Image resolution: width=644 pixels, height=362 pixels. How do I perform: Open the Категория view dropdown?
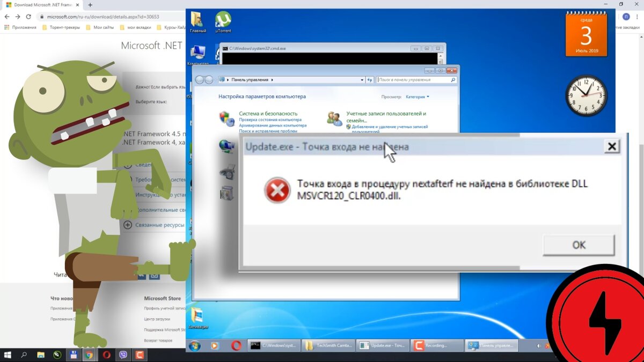(x=418, y=97)
